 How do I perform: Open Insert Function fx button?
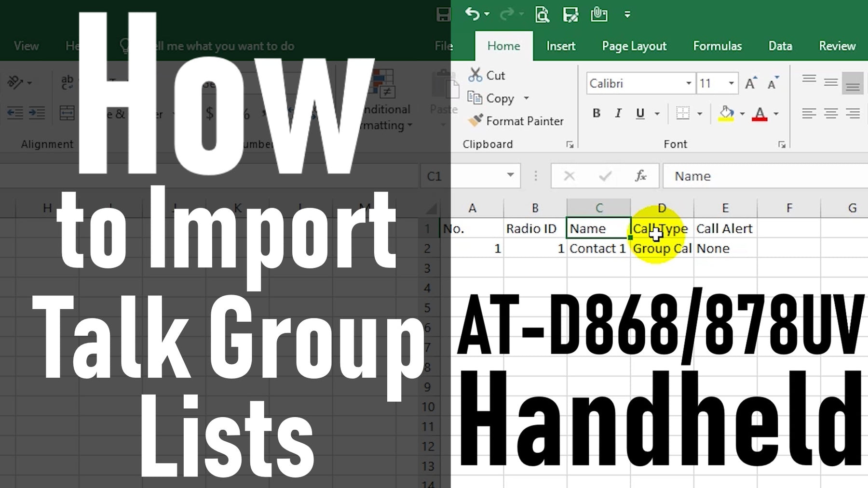point(640,176)
